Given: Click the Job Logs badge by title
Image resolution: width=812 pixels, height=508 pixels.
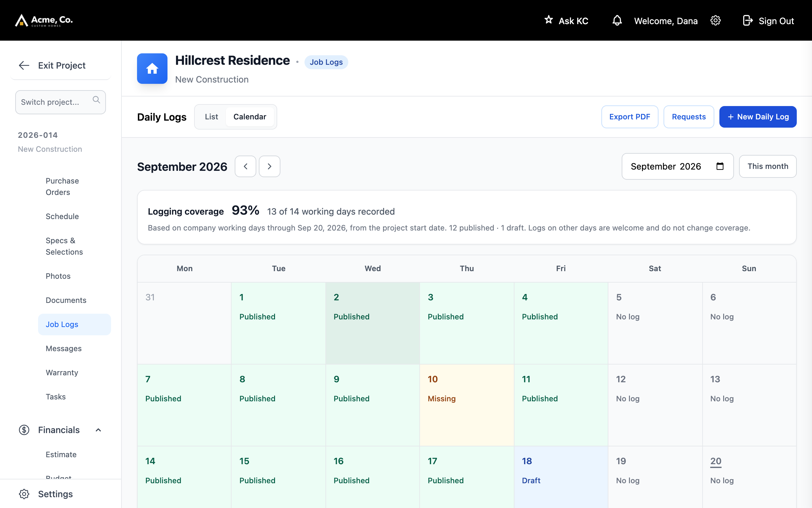Looking at the screenshot, I should (326, 62).
